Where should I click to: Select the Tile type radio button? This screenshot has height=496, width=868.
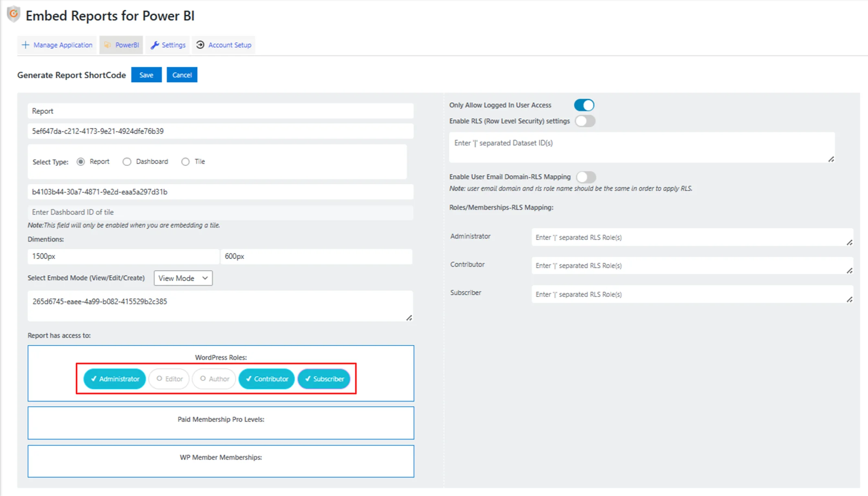point(185,162)
